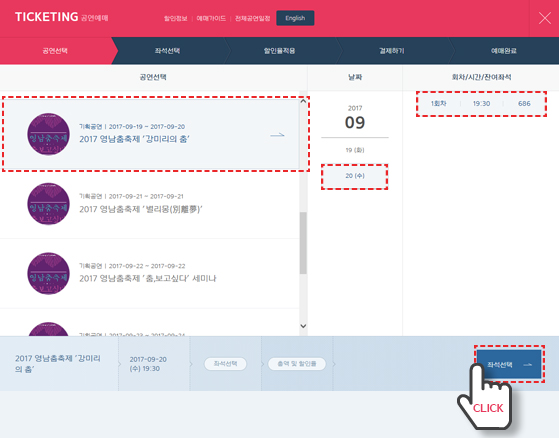
Task: Close the ticketing window with X icon
Action: click(545, 18)
